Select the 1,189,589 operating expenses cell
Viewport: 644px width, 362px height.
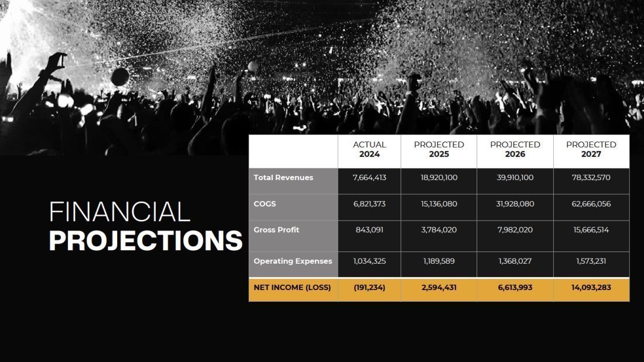point(439,264)
